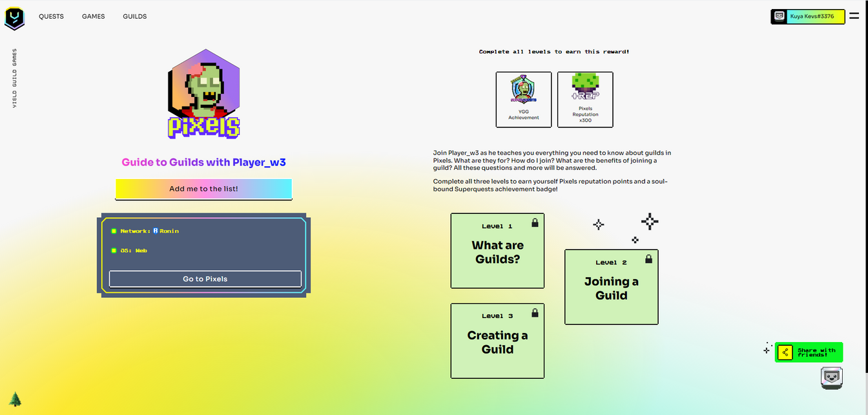Screen dimensions: 868x415
Task: Open the Kuya Kevs#3376 profile button
Action: pyautogui.click(x=808, y=16)
